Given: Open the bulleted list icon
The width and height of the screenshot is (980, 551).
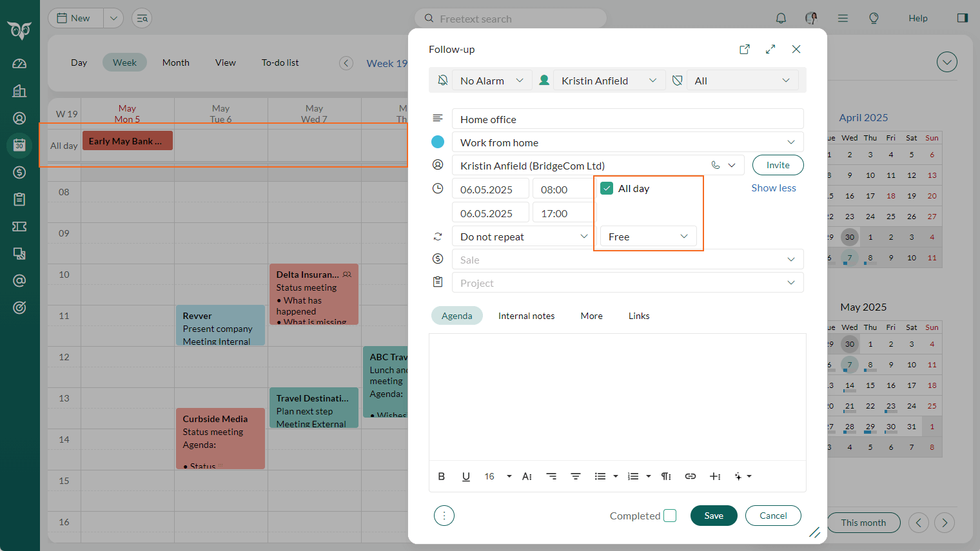Looking at the screenshot, I should coord(600,476).
